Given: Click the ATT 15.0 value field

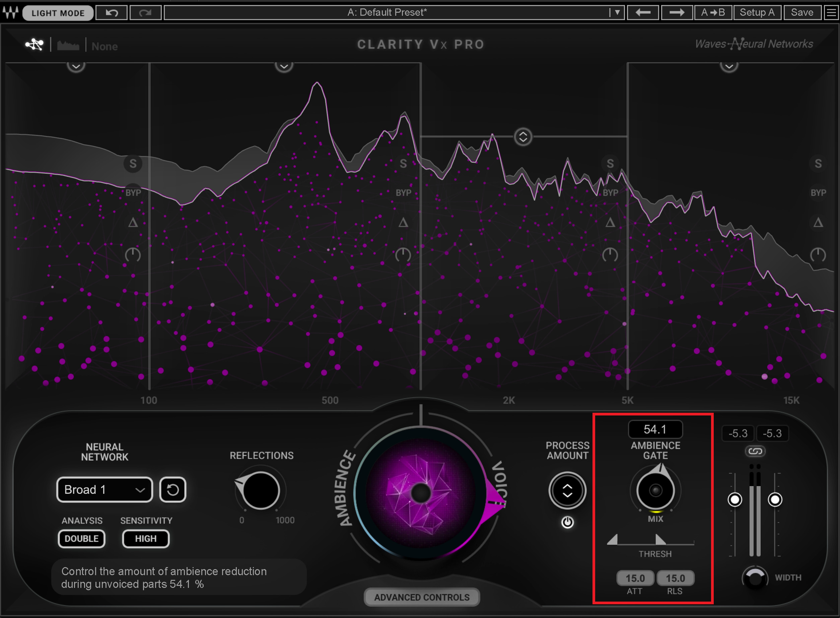Looking at the screenshot, I should pos(635,578).
